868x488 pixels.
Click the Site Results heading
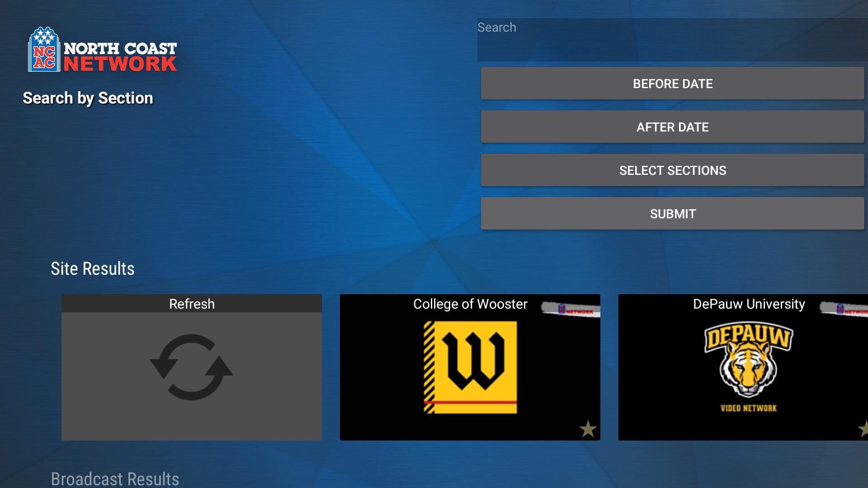coord(93,269)
